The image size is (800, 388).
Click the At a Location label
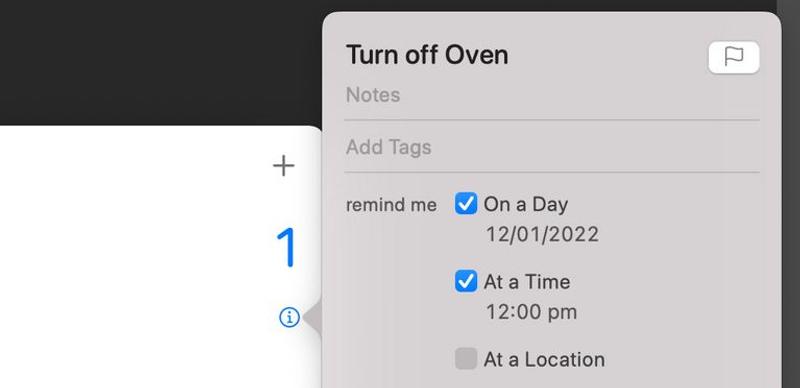[x=544, y=359]
